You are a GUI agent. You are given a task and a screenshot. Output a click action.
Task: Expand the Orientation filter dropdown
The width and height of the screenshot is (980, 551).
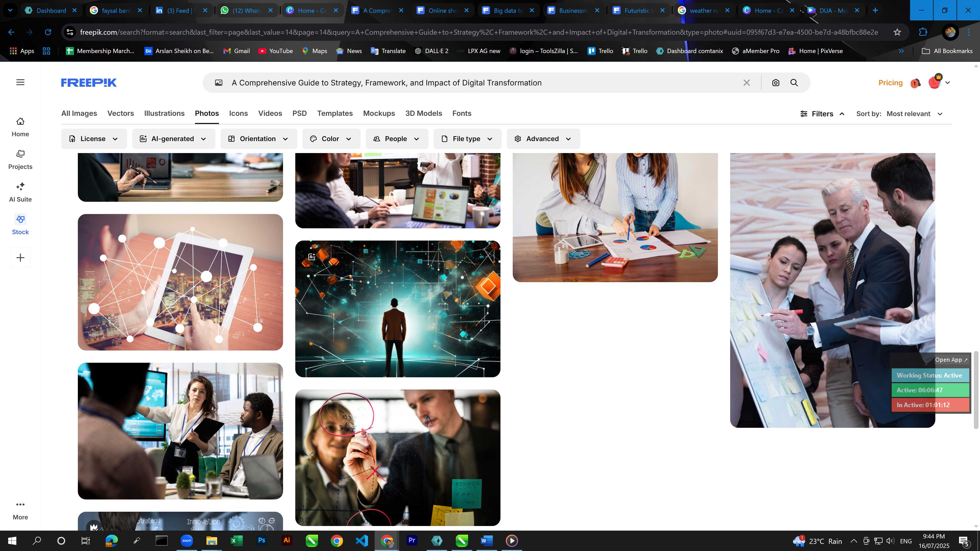point(258,139)
